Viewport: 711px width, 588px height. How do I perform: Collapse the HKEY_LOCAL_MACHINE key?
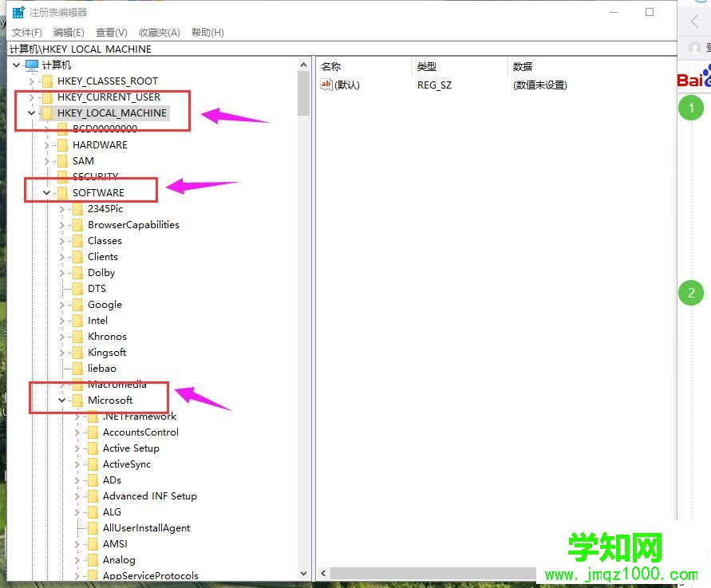tap(31, 112)
